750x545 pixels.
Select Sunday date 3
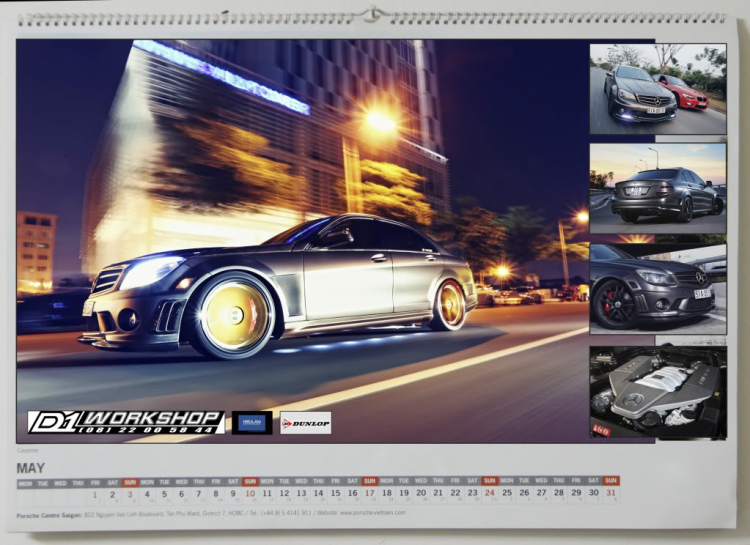(130, 494)
